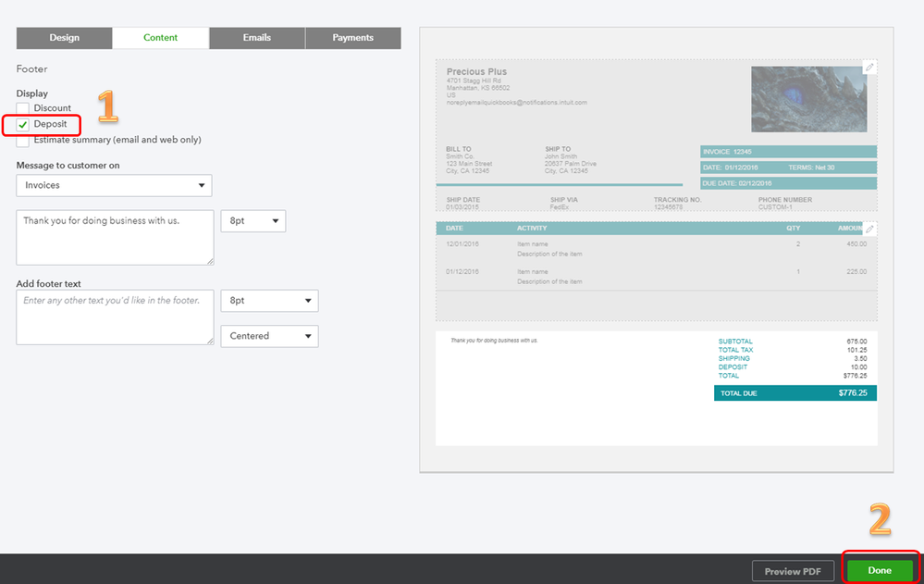Click the Precious Plus company name in preview
Image resolution: width=924 pixels, height=584 pixels.
point(476,72)
